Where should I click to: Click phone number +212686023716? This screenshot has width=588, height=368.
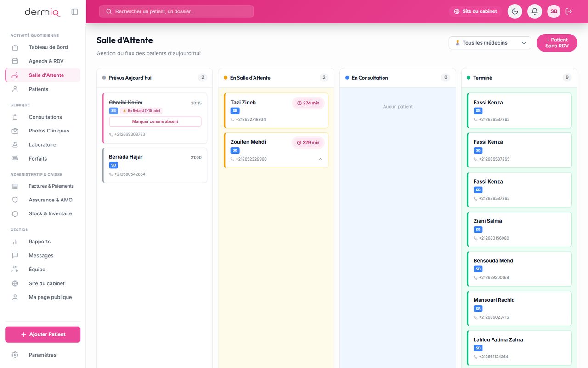494,317
